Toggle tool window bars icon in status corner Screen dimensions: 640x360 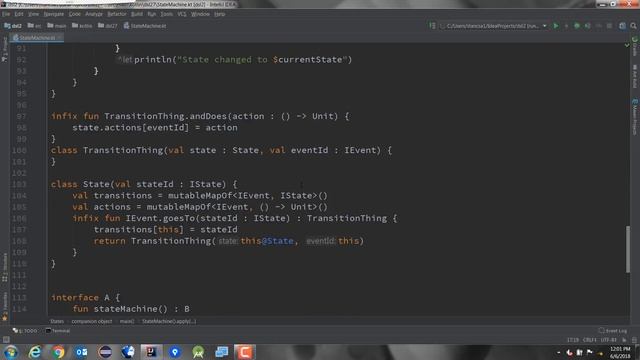(x=6, y=340)
